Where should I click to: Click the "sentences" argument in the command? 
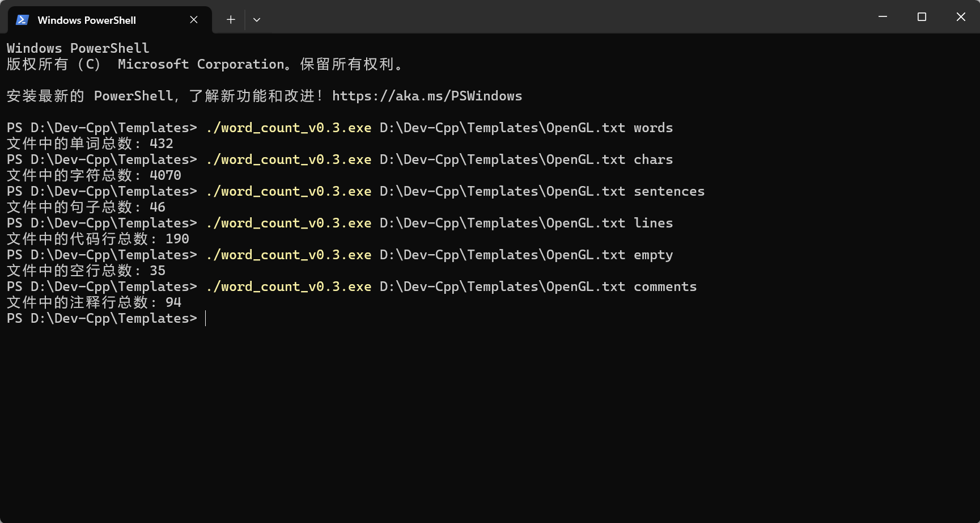[669, 192]
